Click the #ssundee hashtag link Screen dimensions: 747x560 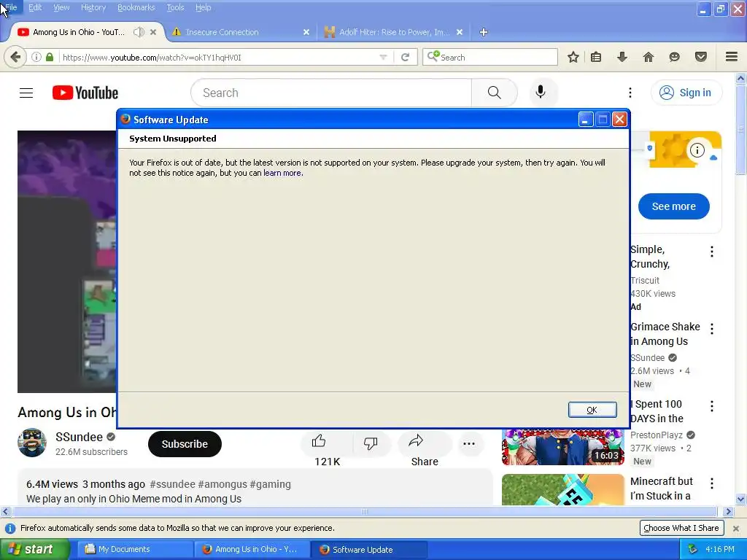172,484
